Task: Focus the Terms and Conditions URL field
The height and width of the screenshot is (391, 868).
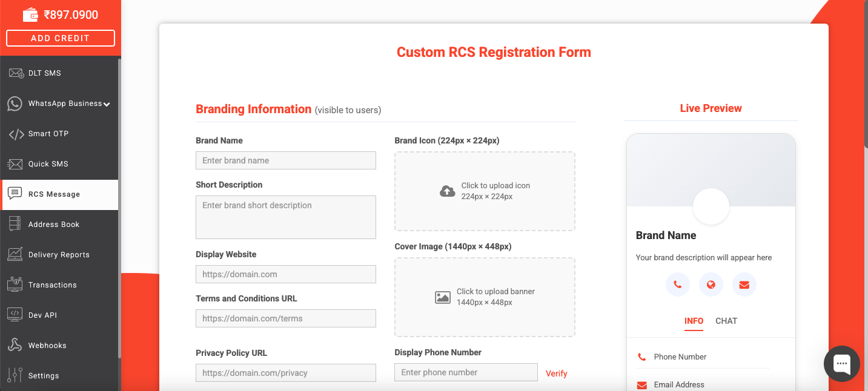Action: pos(286,318)
